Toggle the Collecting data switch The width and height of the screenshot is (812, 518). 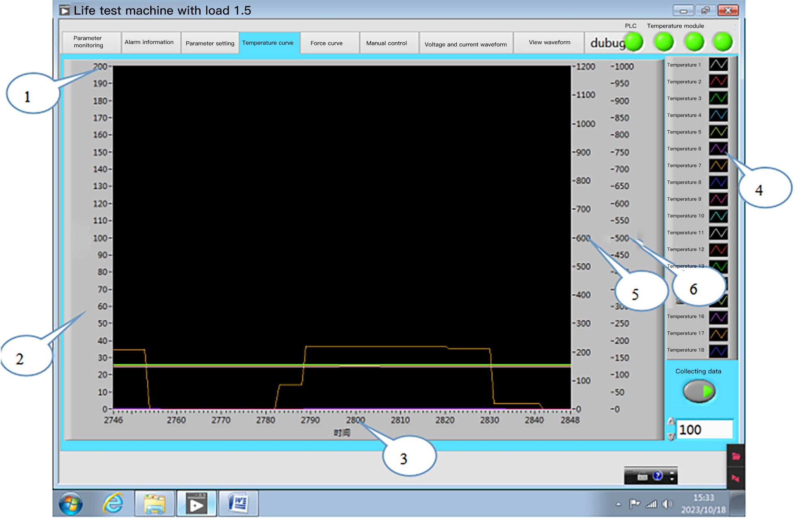click(x=699, y=391)
